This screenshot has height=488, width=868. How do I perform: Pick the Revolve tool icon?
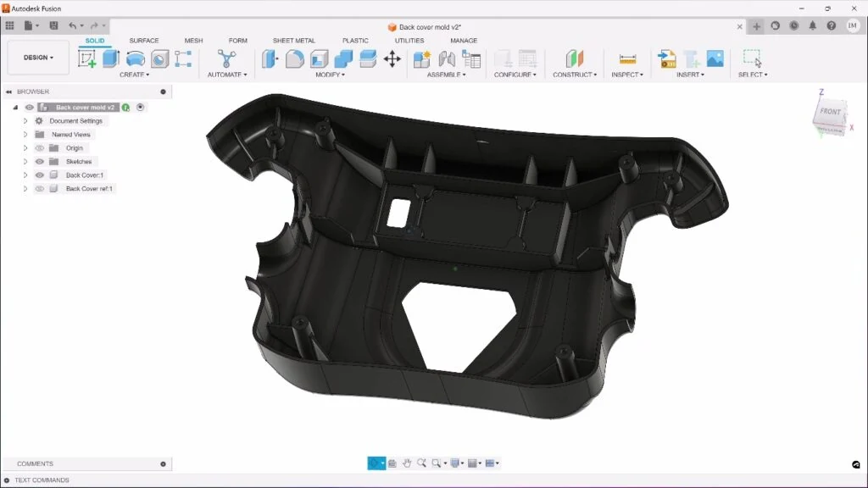click(x=135, y=58)
